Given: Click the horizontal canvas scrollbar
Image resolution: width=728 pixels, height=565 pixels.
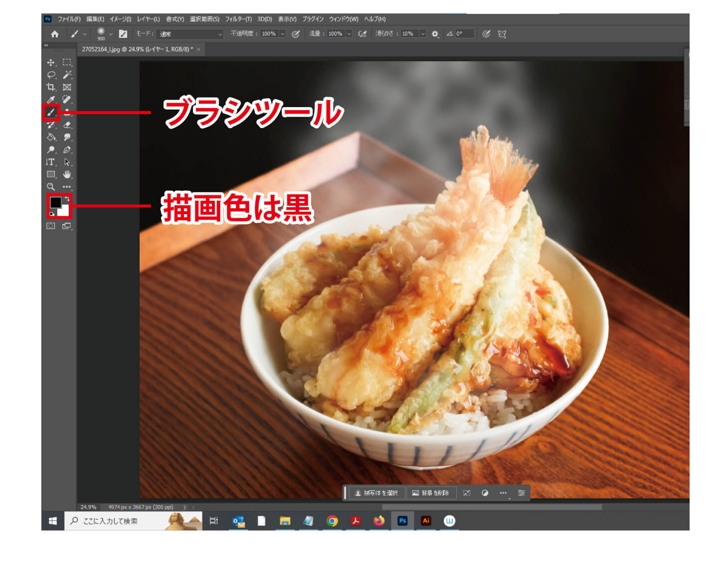Looking at the screenshot, I should point(491,507).
